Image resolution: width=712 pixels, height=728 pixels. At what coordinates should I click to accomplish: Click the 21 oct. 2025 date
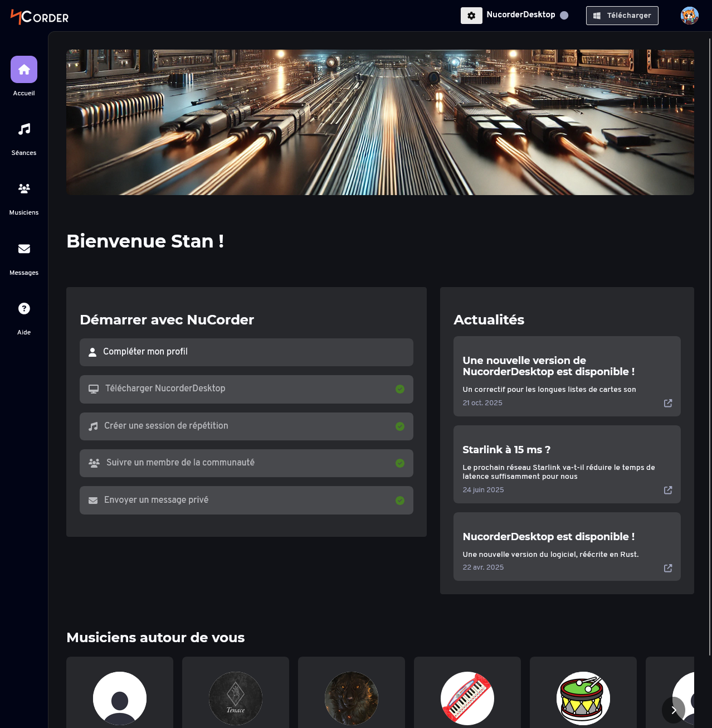click(482, 403)
